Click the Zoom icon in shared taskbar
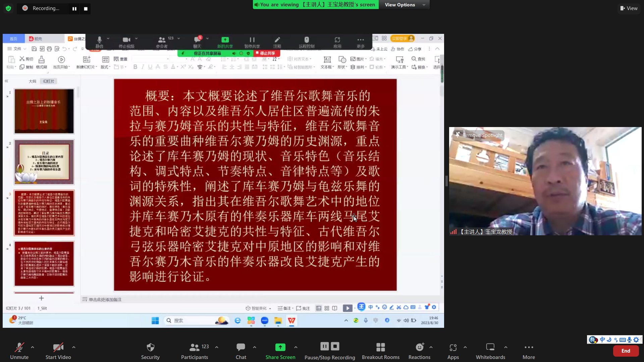 [x=264, y=320]
